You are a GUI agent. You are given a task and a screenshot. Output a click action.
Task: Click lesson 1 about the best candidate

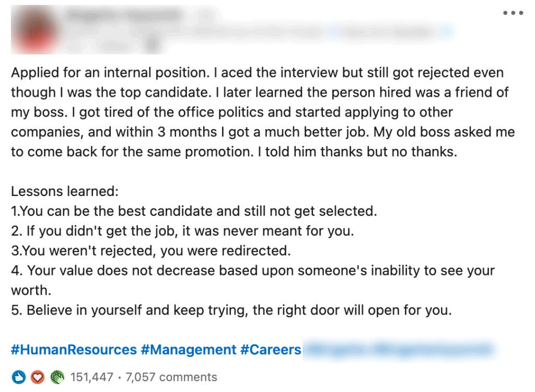[194, 211]
